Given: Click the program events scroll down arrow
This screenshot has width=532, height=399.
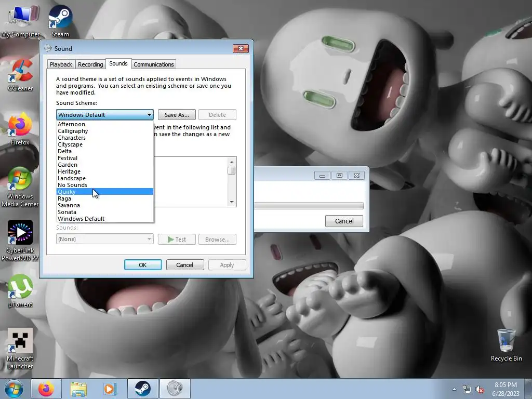Looking at the screenshot, I should [x=232, y=202].
